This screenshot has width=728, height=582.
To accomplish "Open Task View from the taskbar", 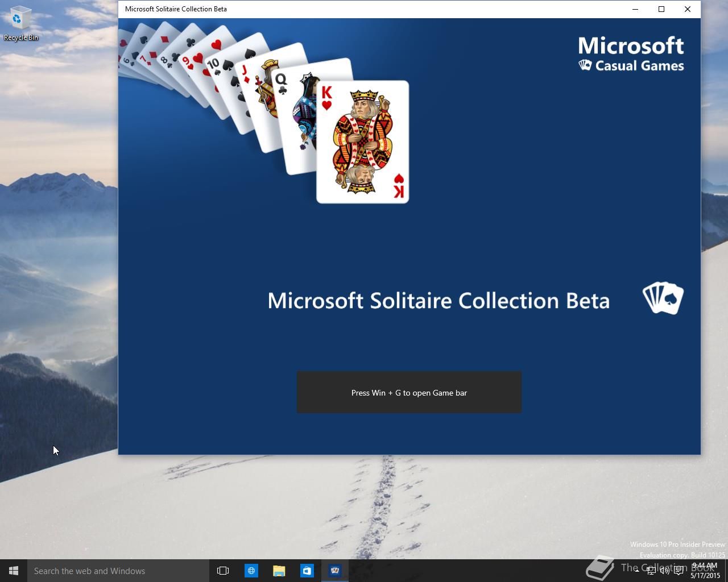I will pyautogui.click(x=223, y=571).
